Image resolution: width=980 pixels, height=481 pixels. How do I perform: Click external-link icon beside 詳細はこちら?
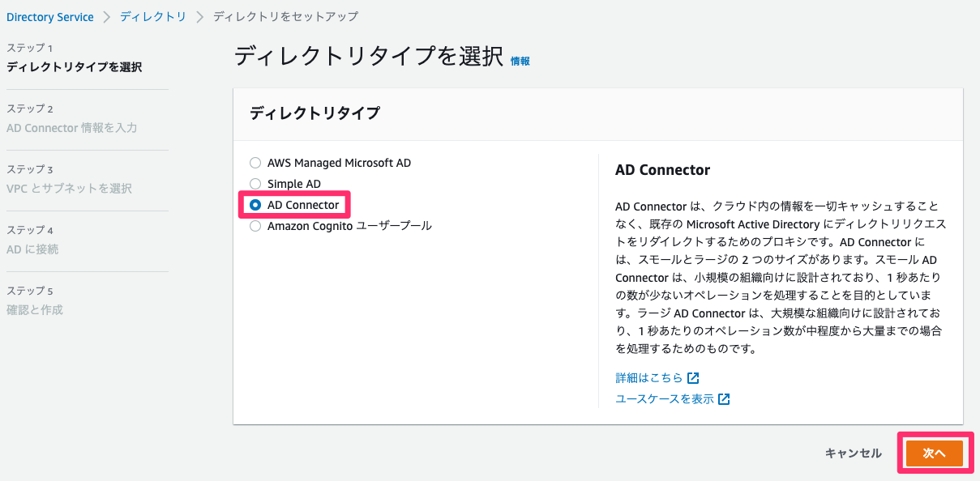tap(693, 378)
